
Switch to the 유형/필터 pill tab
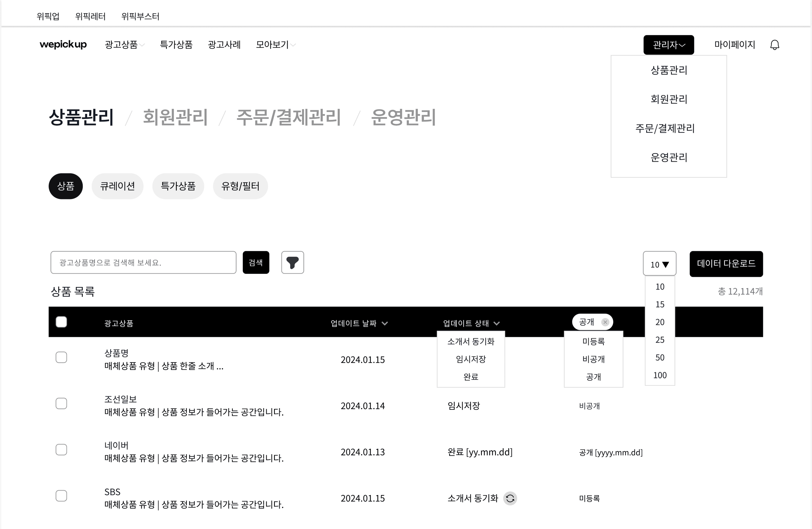[240, 186]
